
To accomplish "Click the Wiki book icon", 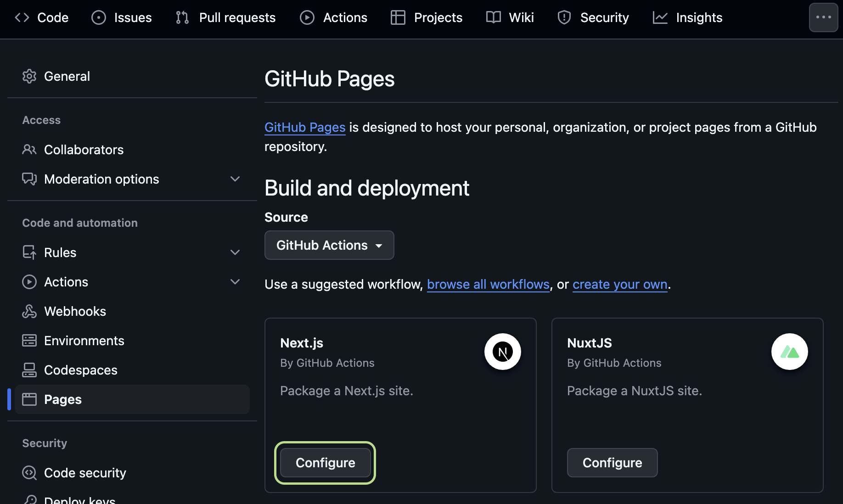I will click(x=494, y=17).
